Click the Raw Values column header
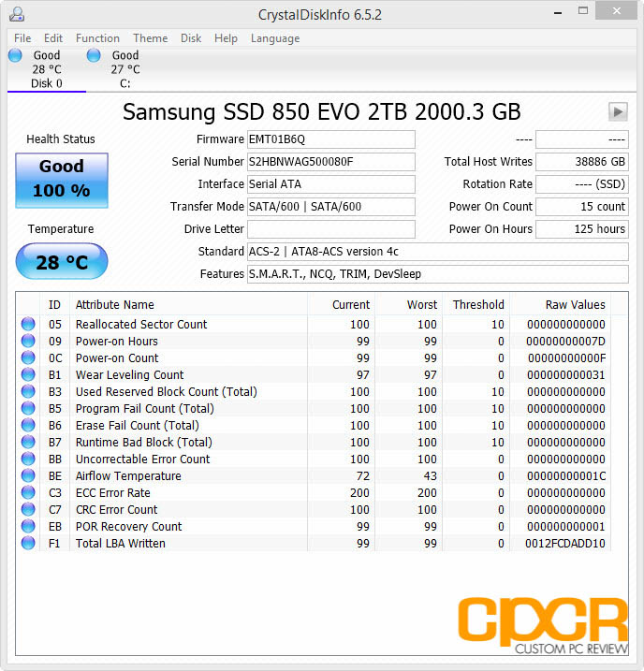Screen dimensions: 644x671 (561, 305)
